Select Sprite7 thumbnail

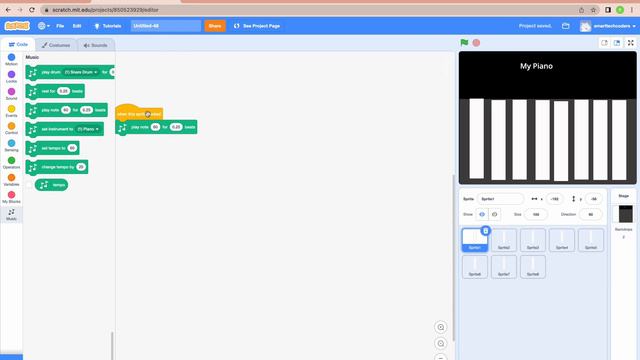point(504,267)
